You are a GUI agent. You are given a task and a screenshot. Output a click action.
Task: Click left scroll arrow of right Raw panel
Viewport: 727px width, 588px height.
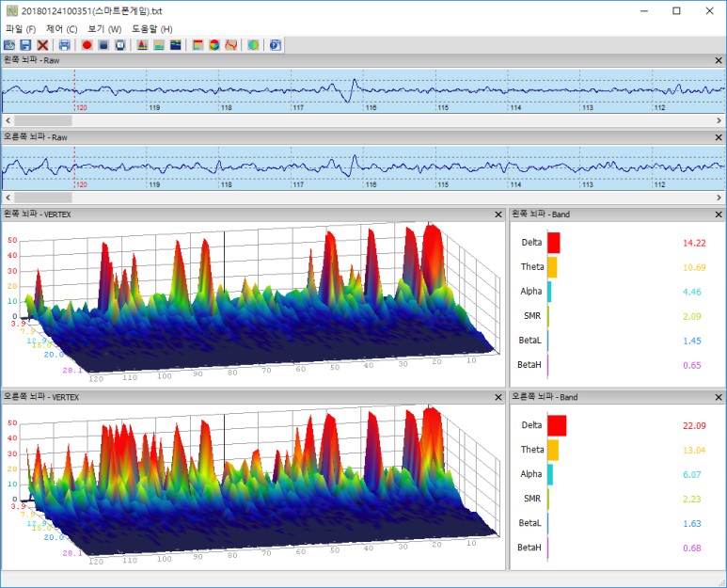point(8,198)
